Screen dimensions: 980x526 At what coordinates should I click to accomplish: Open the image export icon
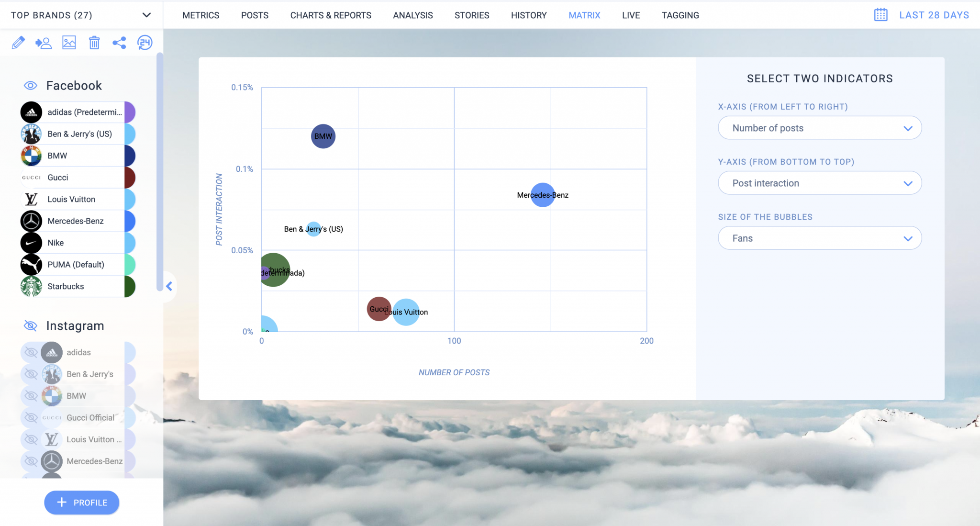coord(69,43)
